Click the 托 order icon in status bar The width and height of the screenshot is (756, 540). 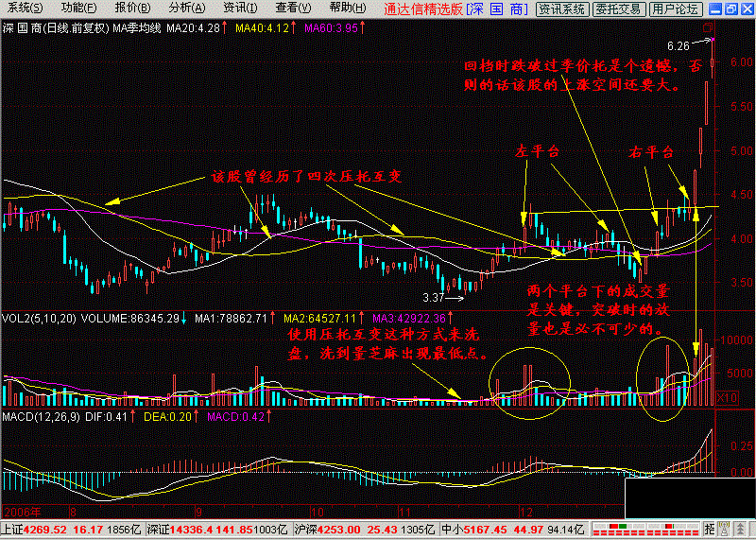[x=710, y=529]
